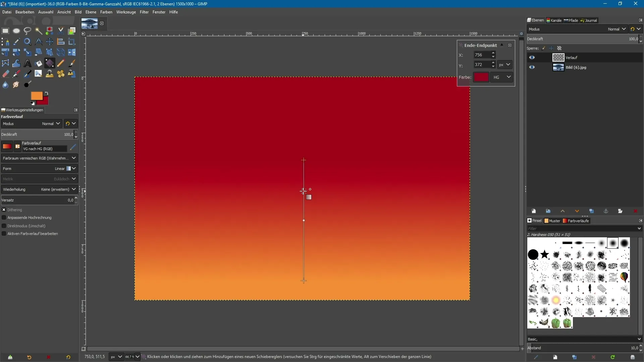Enable Anpassende Hochrechnung checkbox
This screenshot has height=362, width=644.
[x=4, y=218]
